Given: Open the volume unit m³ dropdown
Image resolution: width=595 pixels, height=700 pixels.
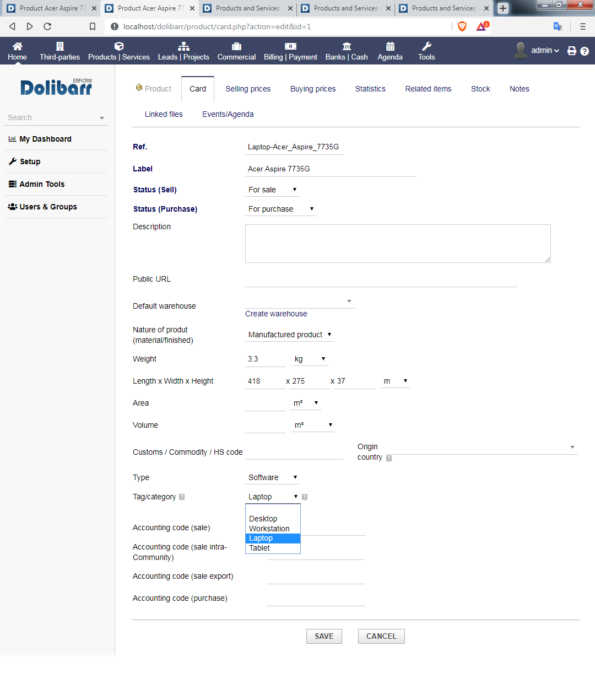Looking at the screenshot, I should tap(313, 425).
